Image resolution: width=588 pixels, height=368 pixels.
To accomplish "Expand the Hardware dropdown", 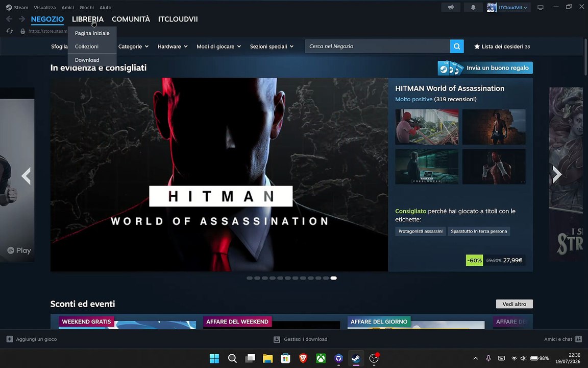I will click(173, 47).
